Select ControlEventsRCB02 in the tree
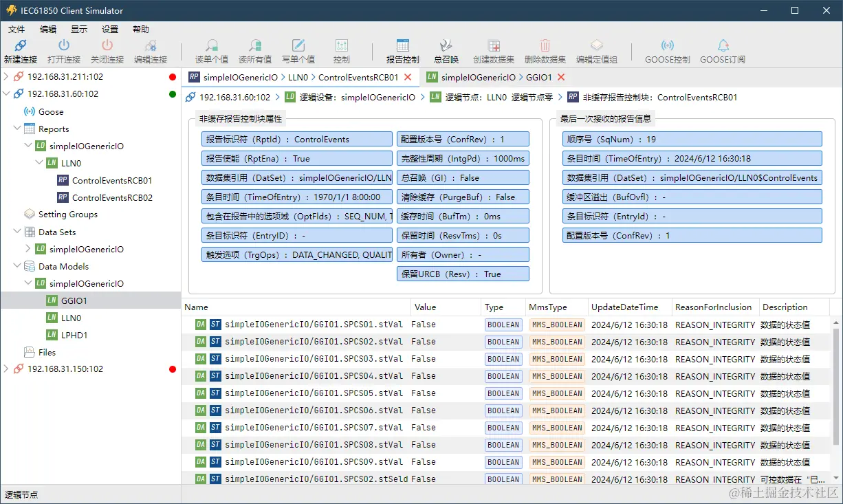This screenshot has height=504, width=843. pos(112,197)
